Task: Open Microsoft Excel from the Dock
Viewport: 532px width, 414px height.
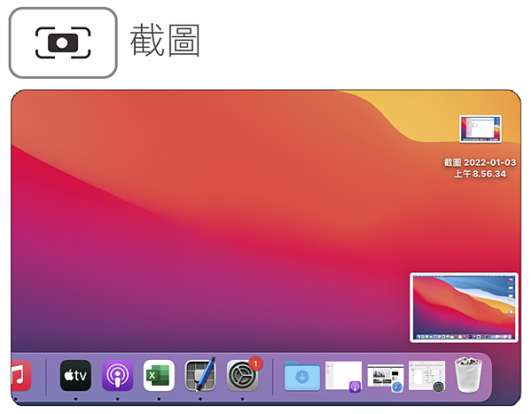Action: (159, 376)
